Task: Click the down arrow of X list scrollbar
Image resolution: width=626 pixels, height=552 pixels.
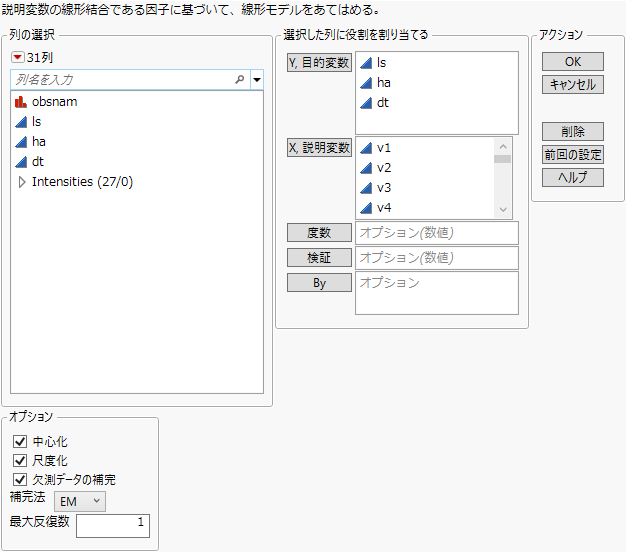Action: click(503, 210)
